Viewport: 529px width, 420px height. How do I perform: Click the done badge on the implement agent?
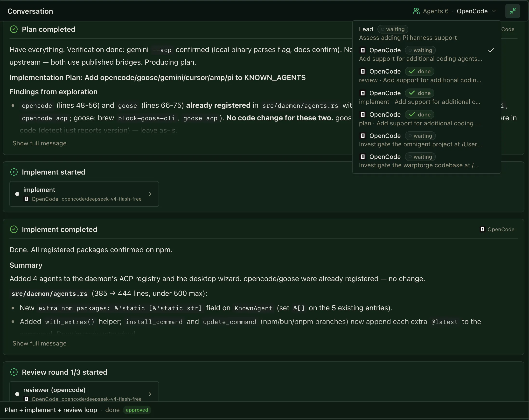pos(419,93)
